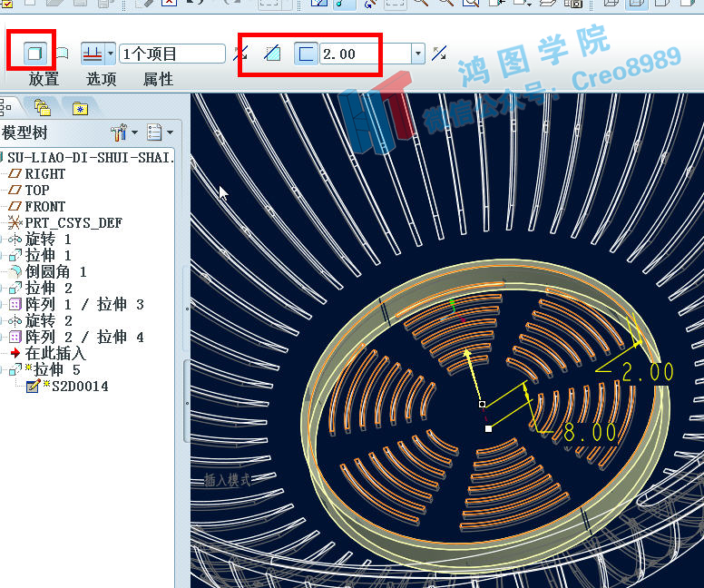Select the 拉伸 1 extrude feature
704x588 pixels.
click(48, 256)
